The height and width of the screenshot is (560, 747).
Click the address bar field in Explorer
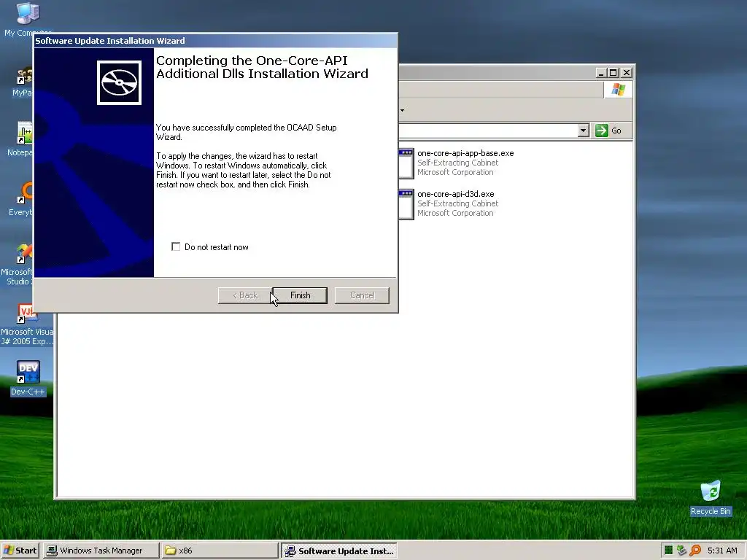point(488,131)
